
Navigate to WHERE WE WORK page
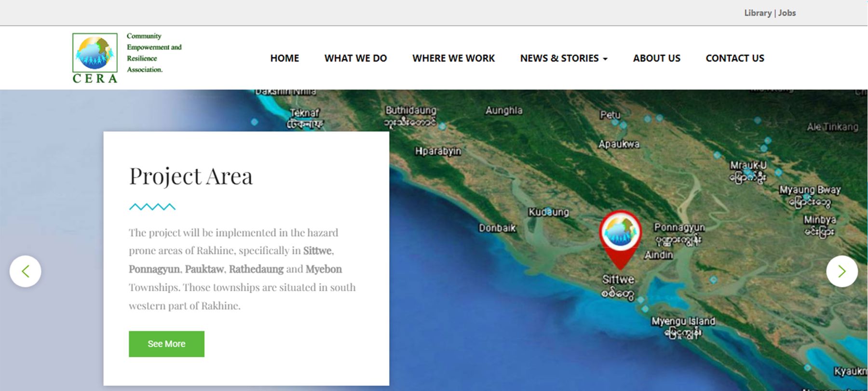[x=453, y=58]
